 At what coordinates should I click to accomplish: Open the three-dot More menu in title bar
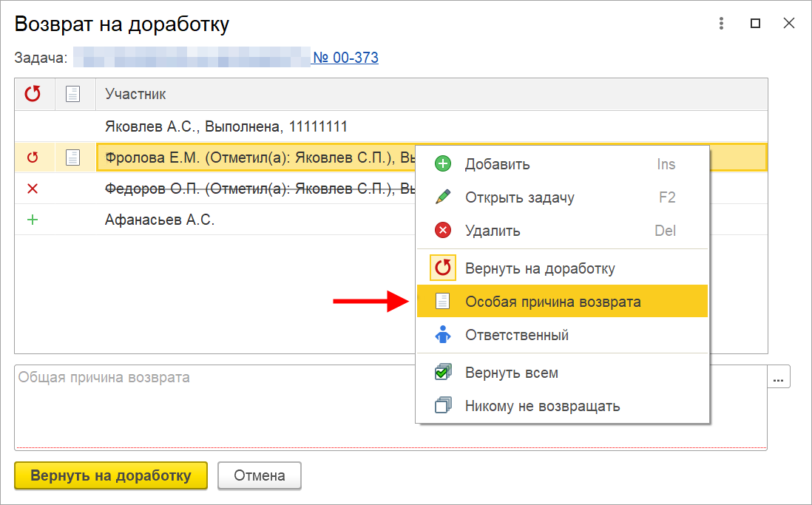[722, 24]
